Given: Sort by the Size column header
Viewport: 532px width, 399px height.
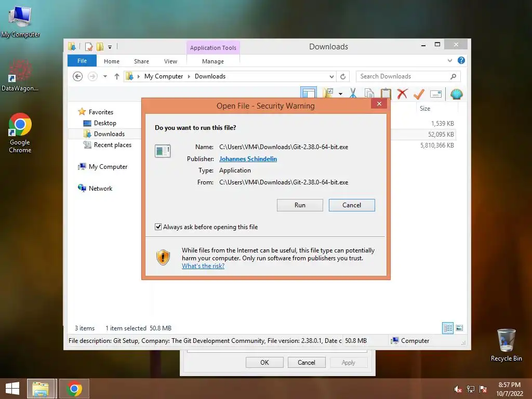Looking at the screenshot, I should tap(425, 109).
